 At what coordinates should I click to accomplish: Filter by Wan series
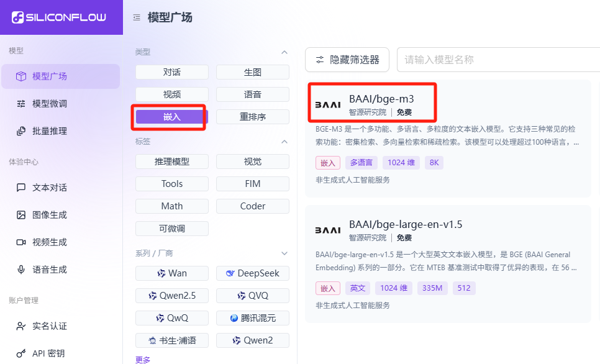click(172, 273)
